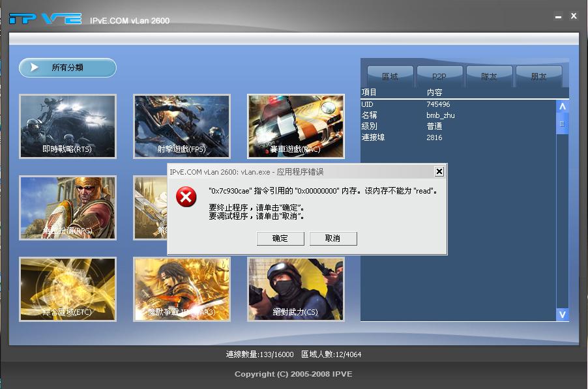Open the 所有分類 category selector
This screenshot has width=588, height=389.
[68, 68]
